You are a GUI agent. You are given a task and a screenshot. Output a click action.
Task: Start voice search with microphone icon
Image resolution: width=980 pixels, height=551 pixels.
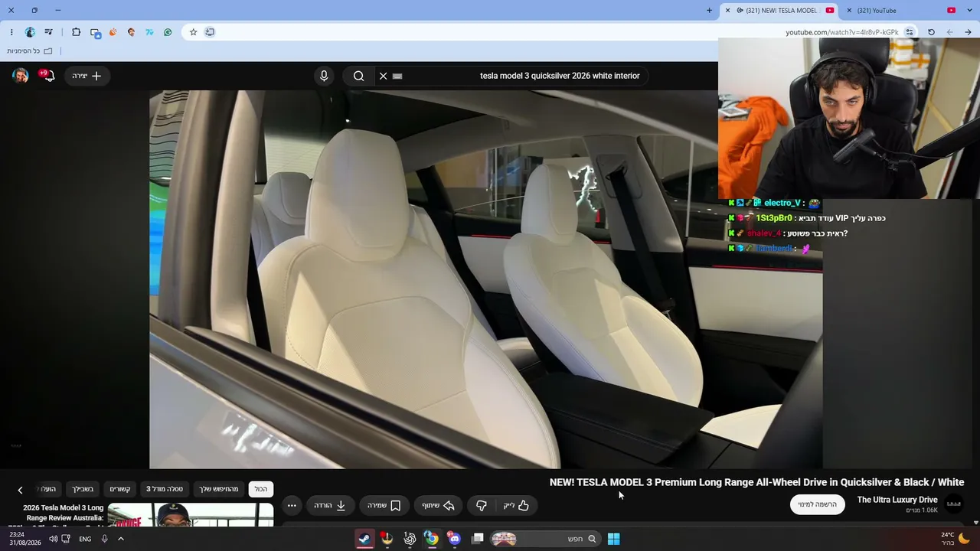[324, 76]
